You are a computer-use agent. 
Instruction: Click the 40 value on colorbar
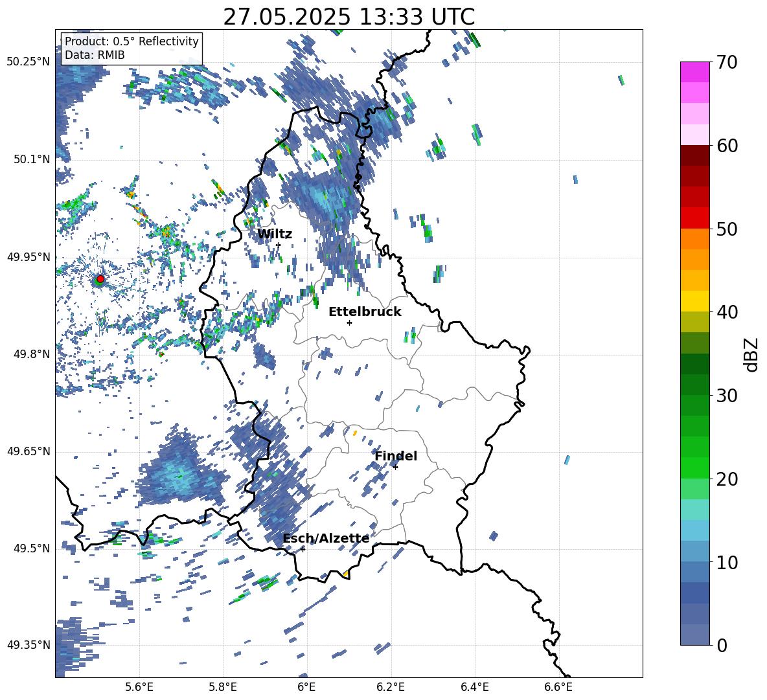pyautogui.click(x=727, y=312)
